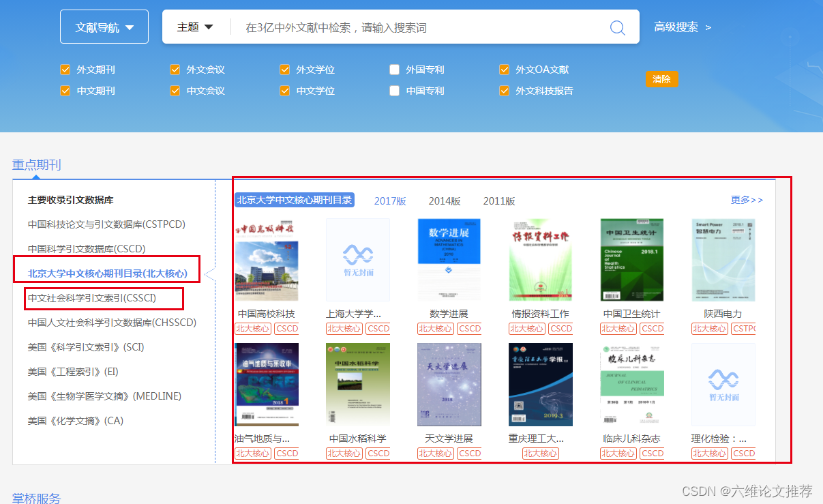Uncheck the 外文OA文献 checkbox
This screenshot has width=823, height=504.
click(x=505, y=70)
